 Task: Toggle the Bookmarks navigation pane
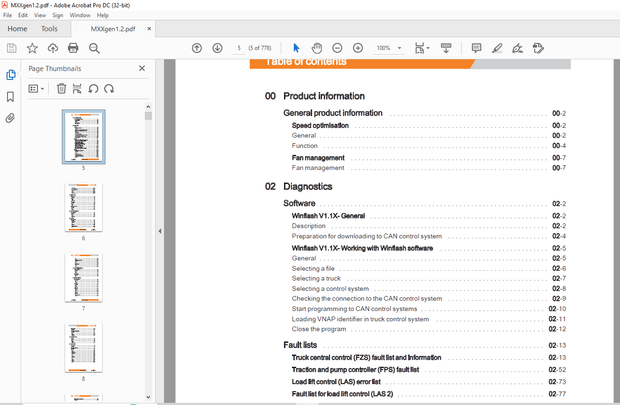click(11, 96)
